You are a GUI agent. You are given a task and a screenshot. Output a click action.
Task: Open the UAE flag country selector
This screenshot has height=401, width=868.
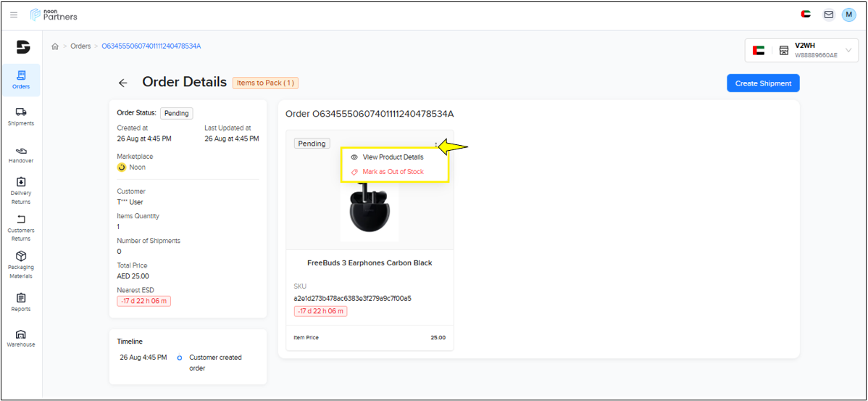pyautogui.click(x=806, y=15)
